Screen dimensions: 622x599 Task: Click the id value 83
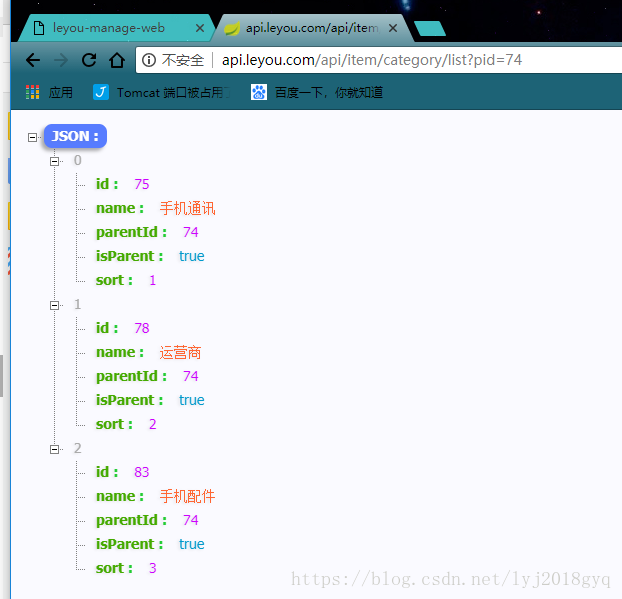point(142,472)
